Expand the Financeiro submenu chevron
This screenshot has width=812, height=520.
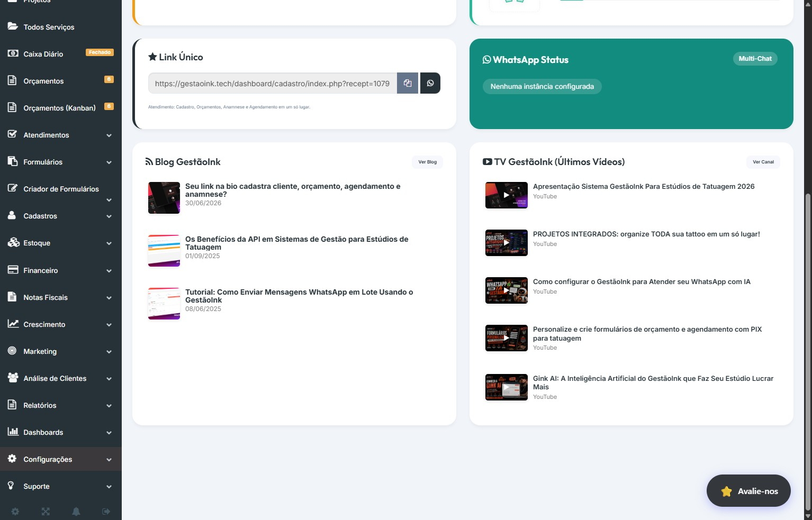(x=109, y=271)
